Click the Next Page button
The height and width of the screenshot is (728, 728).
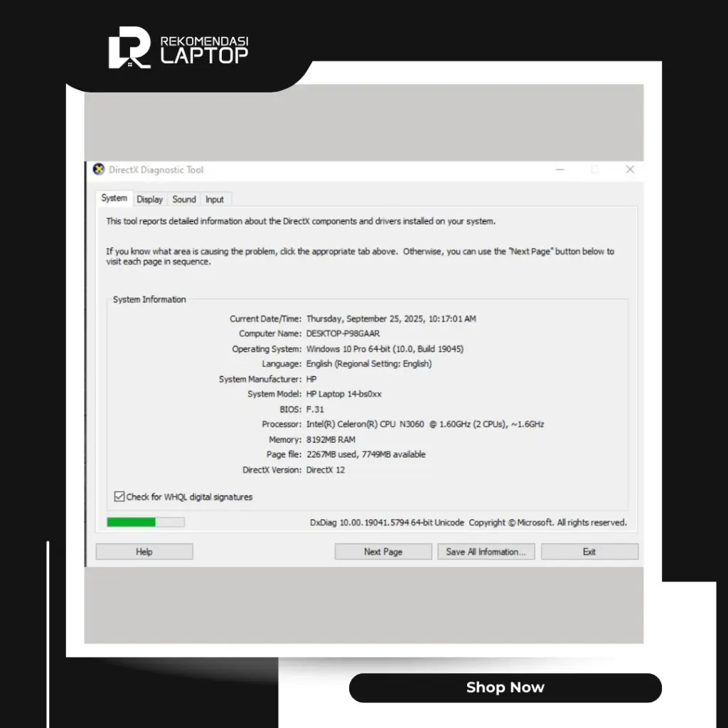click(383, 552)
